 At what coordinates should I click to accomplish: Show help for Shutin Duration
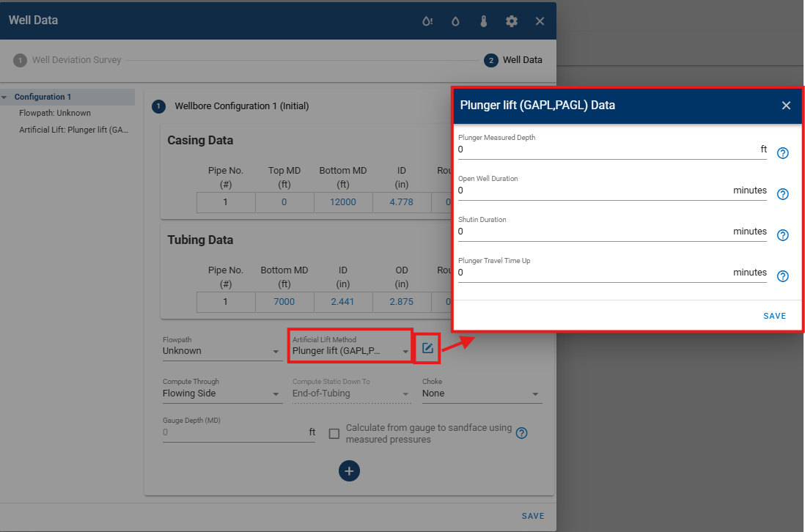click(x=782, y=235)
